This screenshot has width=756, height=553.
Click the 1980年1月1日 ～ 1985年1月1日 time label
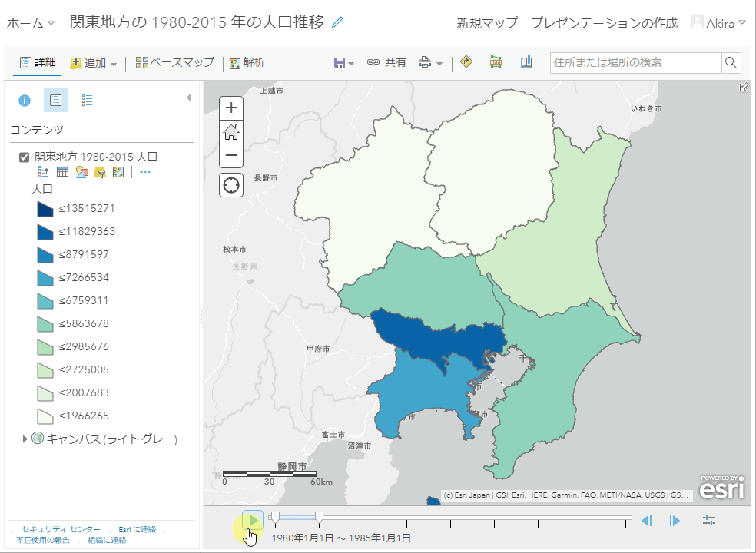(341, 538)
